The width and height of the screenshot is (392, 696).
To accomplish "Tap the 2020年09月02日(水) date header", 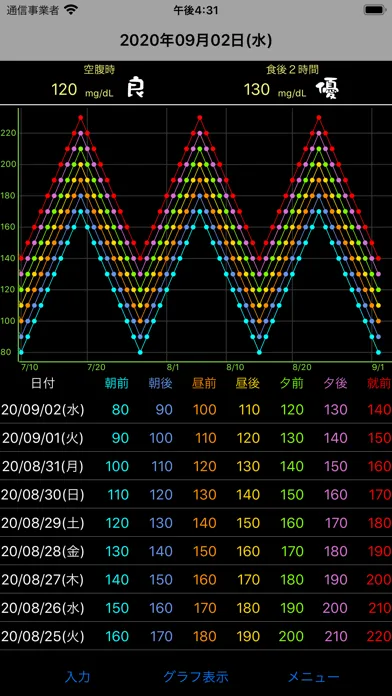I will coord(196,40).
